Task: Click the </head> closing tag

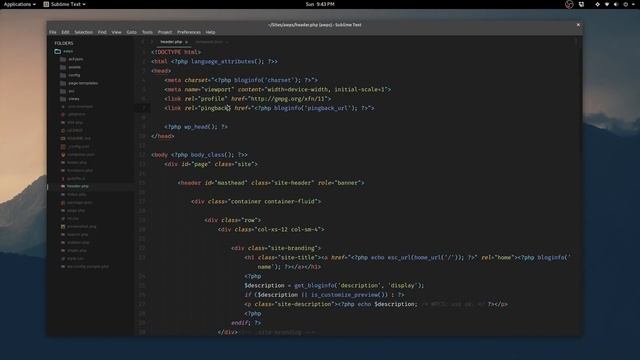Action: [162, 136]
